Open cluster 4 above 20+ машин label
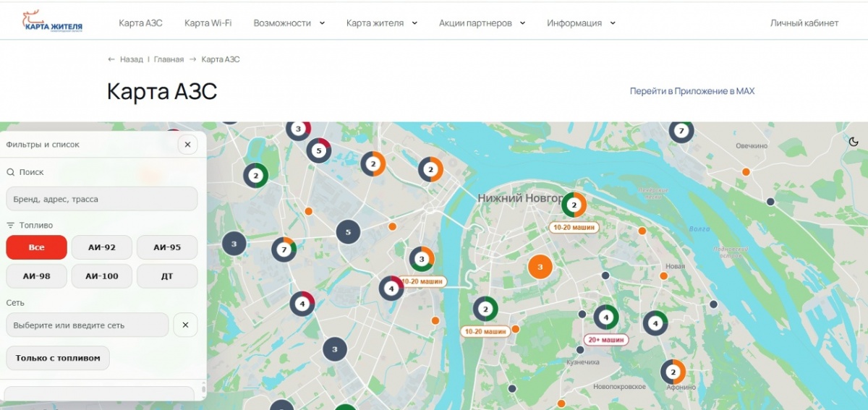 [x=606, y=317]
